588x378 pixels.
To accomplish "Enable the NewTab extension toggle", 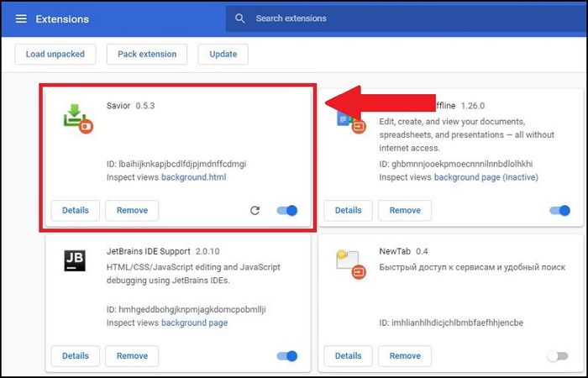I will (558, 356).
